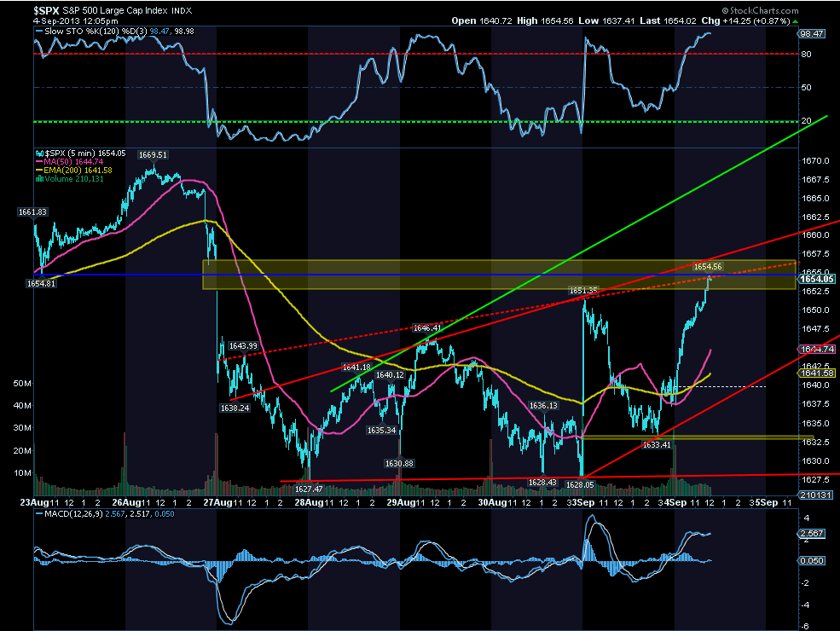Select the 27Aug date on the time axis
Image resolution: width=840 pixels, height=631 pixels.
pyautogui.click(x=217, y=502)
